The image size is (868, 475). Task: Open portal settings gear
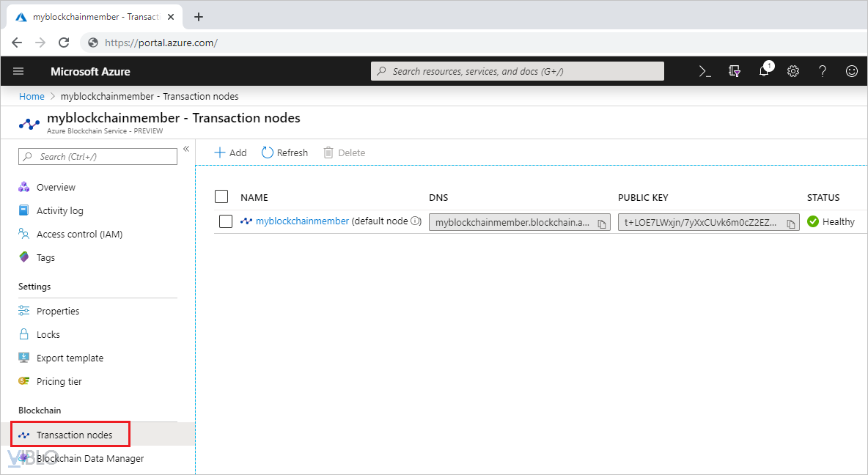coord(793,71)
